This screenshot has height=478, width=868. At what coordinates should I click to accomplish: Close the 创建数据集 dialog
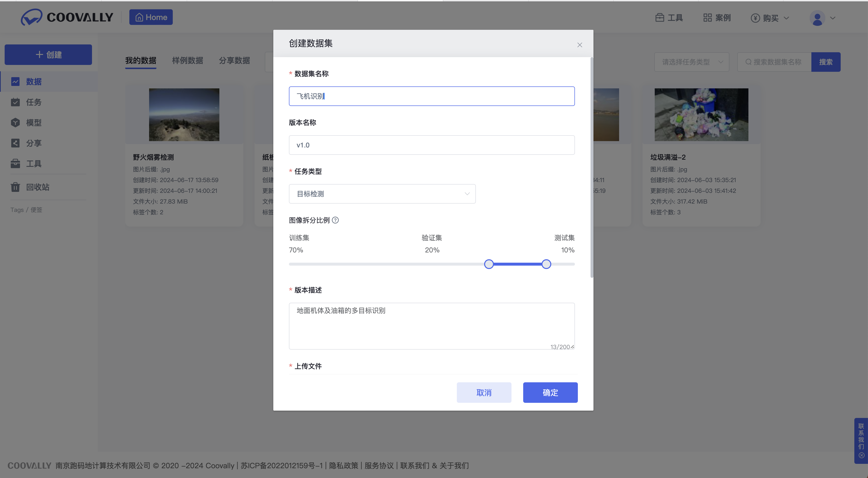(x=580, y=45)
